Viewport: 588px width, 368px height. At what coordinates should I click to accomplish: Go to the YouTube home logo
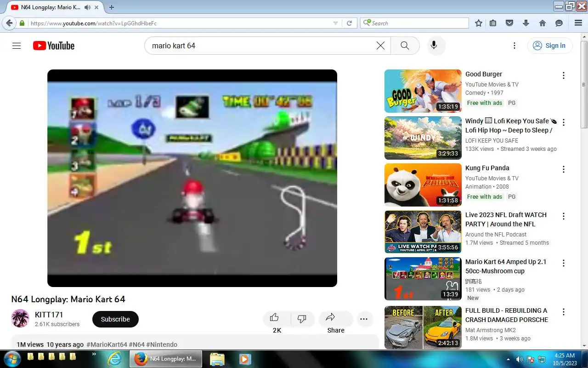tap(54, 46)
